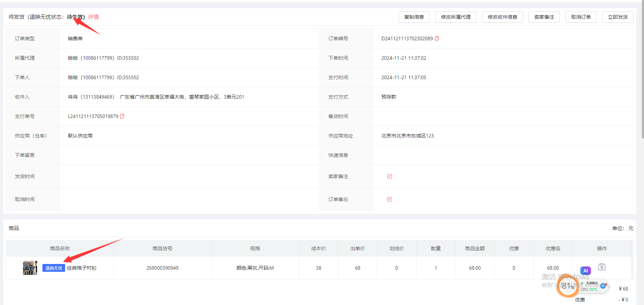Edit the 订单备忘 field with pencil icon
This screenshot has width=644, height=305.
[389, 199]
